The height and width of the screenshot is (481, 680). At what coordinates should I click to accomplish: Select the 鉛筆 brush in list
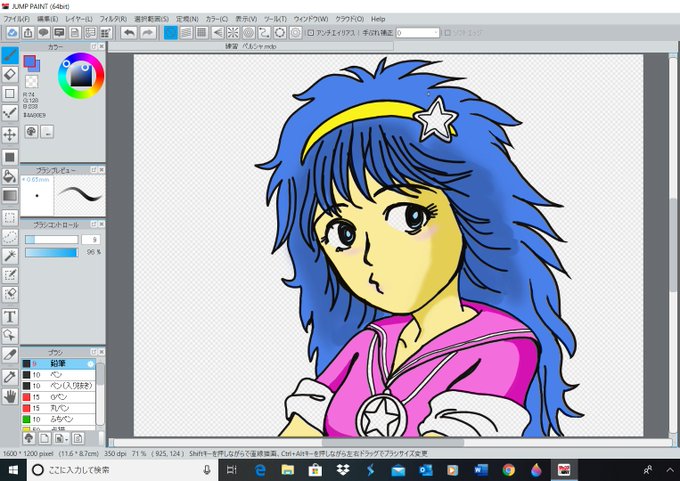(59, 363)
